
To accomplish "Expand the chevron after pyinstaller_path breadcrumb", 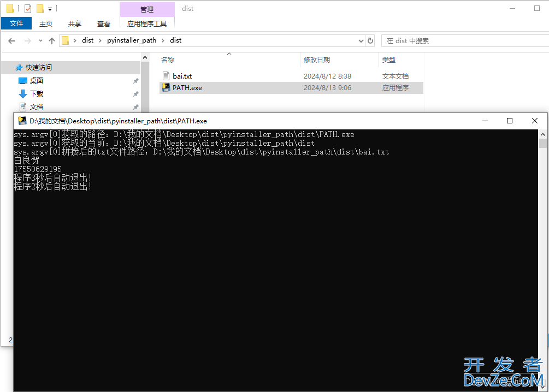I will [163, 40].
